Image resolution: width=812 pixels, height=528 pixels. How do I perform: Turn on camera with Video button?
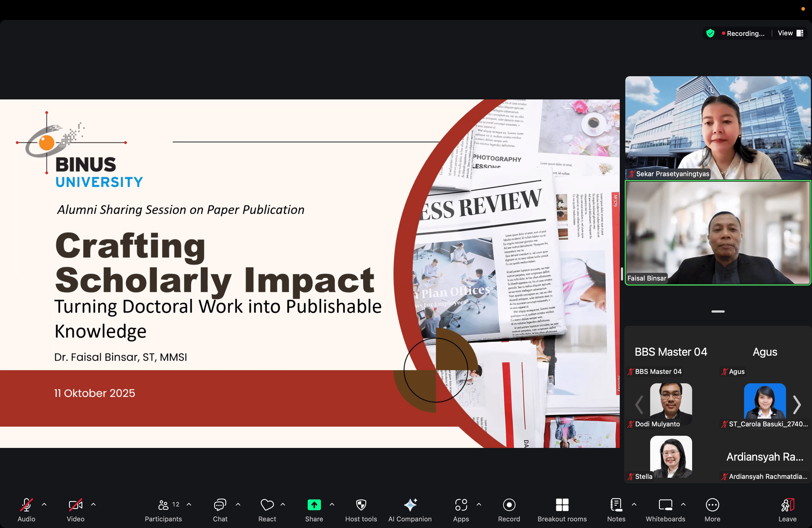click(x=75, y=505)
